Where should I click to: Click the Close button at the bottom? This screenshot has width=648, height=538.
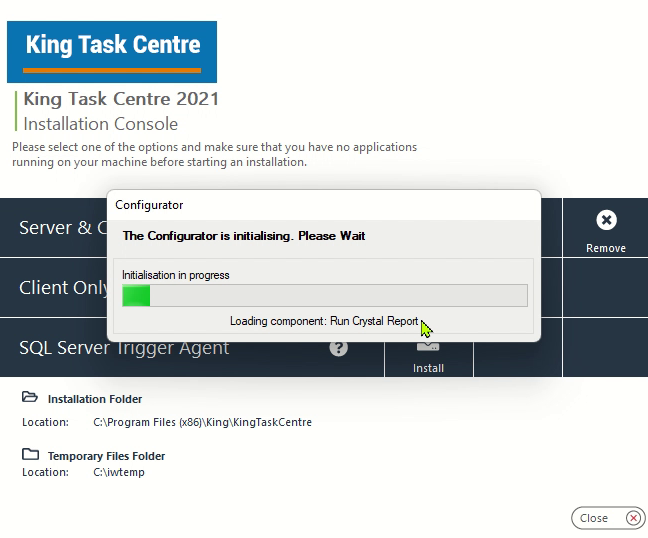[608, 518]
